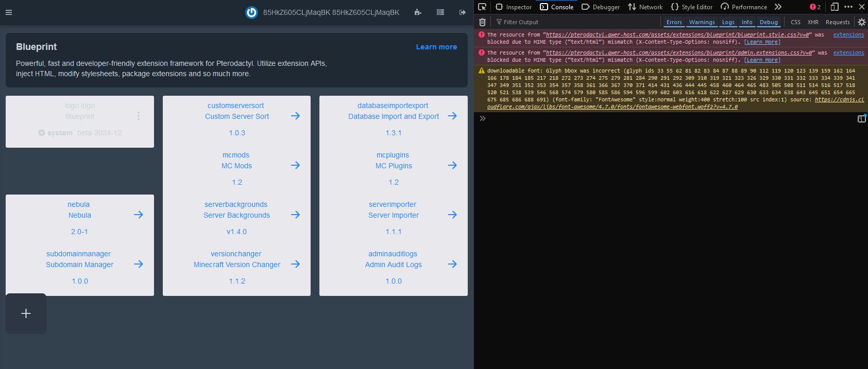Open Nebula extension arrow

(139, 215)
